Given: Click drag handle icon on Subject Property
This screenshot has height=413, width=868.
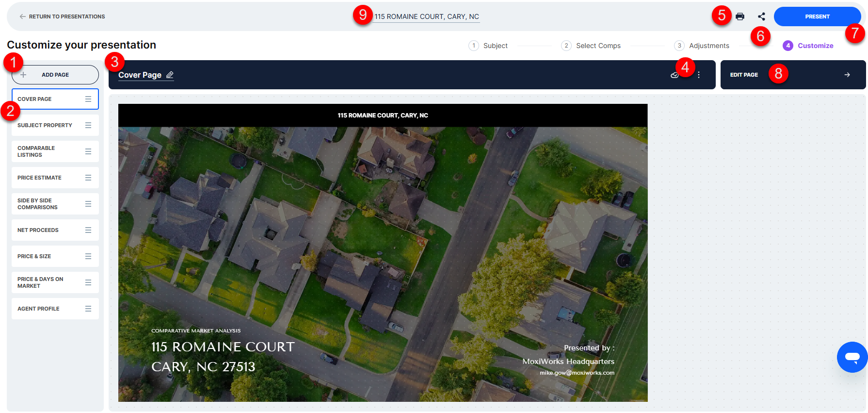Looking at the screenshot, I should pyautogui.click(x=88, y=125).
